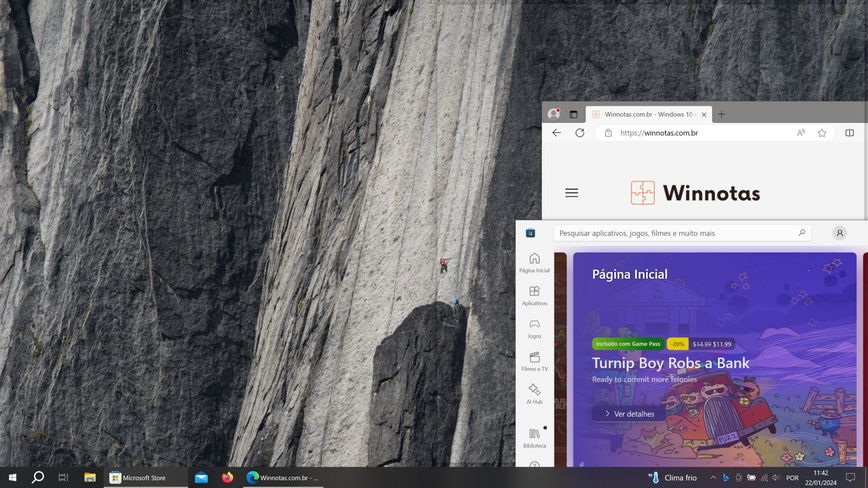
Task: Activate Read Aloud in the Edge address bar
Action: click(801, 133)
